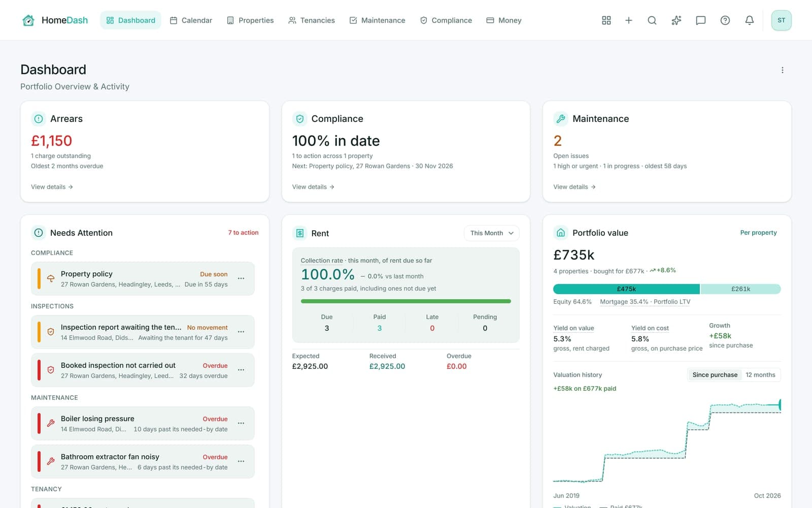The height and width of the screenshot is (508, 812).
Task: Open dashboard three-dot options menu
Action: pyautogui.click(x=782, y=70)
